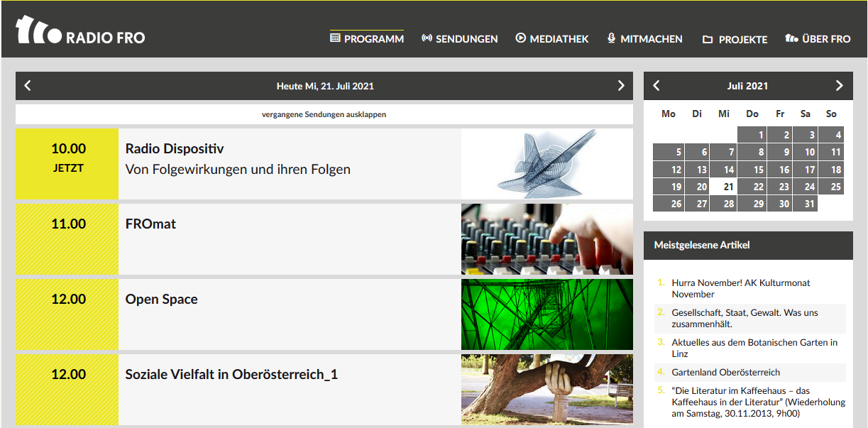This screenshot has width=868, height=428.
Task: Open the PROGRAMM menu item
Action: coord(367,39)
